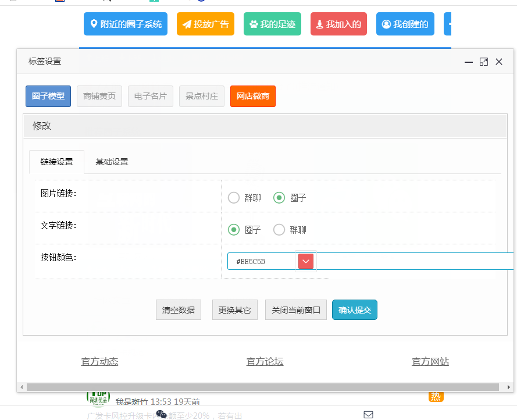Select 群聊 for 图片链接
This screenshot has width=517, height=420.
(x=234, y=198)
